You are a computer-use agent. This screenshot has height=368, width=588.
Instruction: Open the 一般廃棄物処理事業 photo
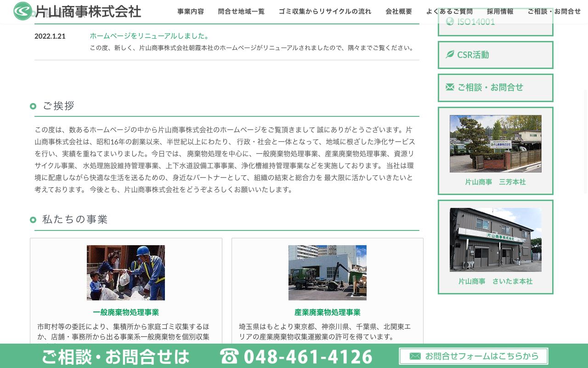126,273
